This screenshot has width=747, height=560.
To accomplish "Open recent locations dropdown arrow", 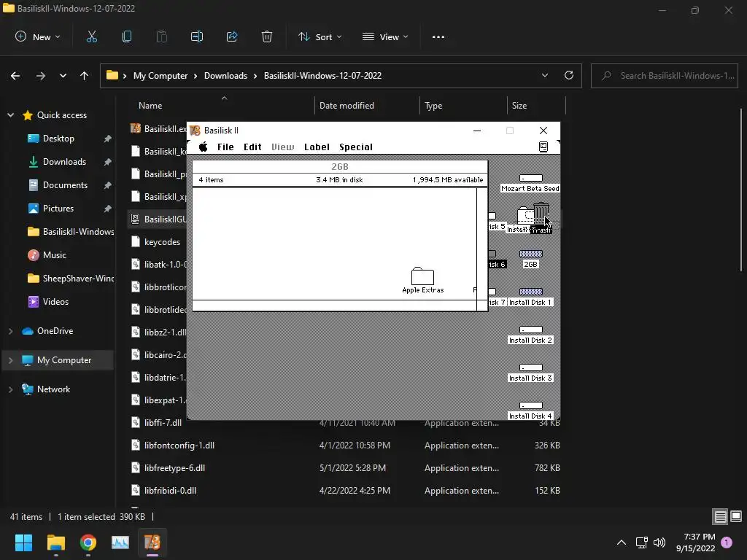I will click(x=63, y=76).
